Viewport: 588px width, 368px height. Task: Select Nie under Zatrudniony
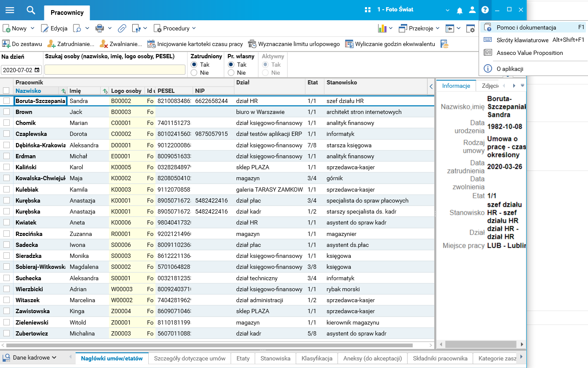[194, 73]
